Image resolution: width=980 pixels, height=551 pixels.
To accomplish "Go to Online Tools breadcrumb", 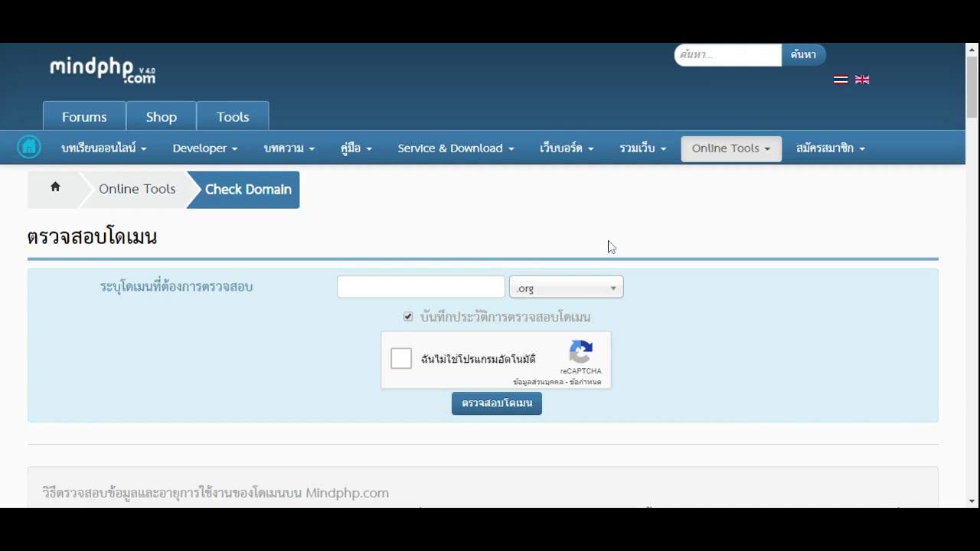I will coord(137,189).
